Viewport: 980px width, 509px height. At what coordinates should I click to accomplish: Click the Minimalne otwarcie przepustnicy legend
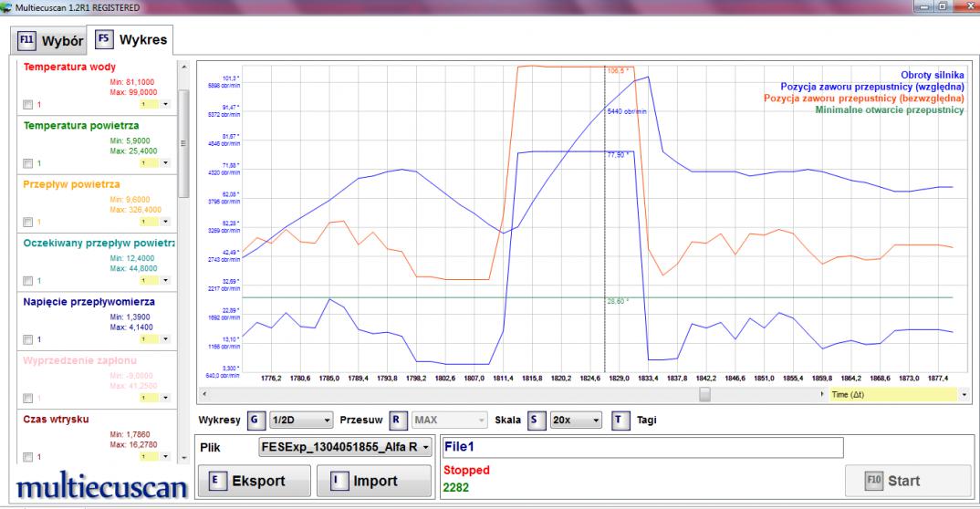pyautogui.click(x=890, y=110)
